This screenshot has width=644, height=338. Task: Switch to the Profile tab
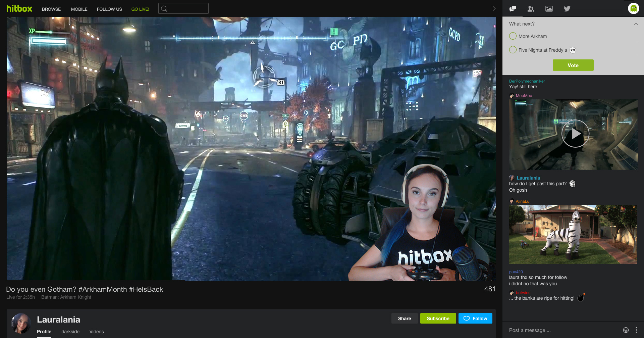44,332
